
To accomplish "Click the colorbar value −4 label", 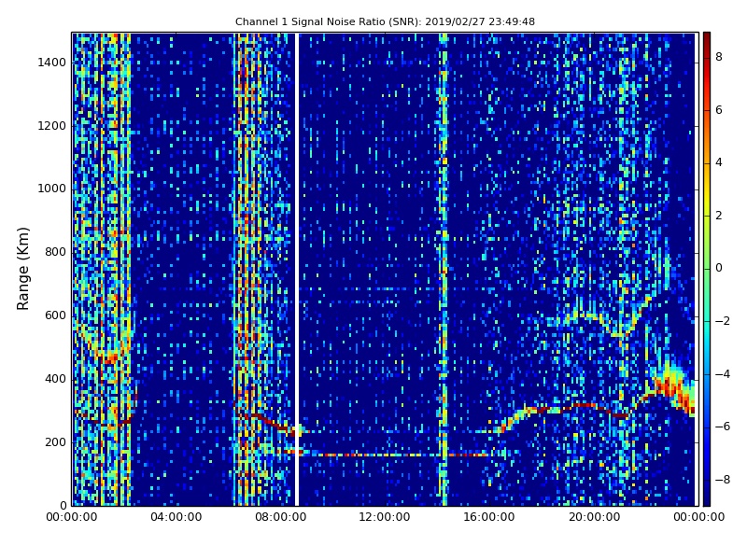I will click(723, 374).
